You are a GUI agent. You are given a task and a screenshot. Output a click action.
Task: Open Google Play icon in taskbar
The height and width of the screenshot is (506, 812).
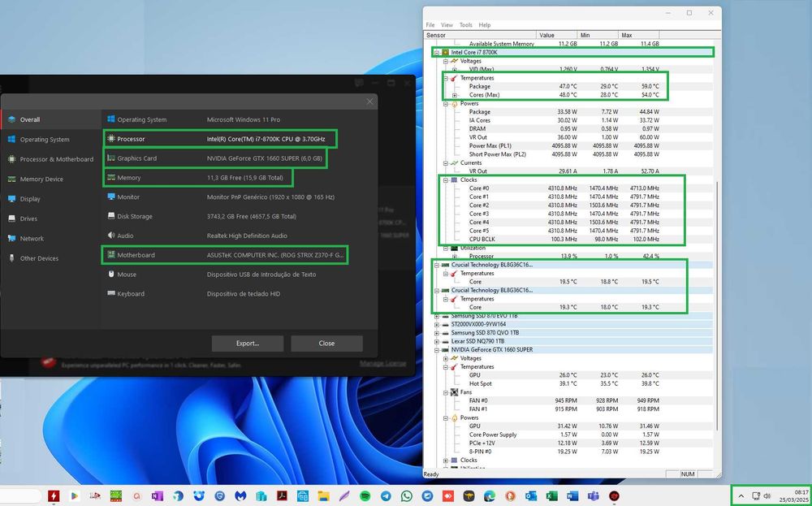tap(74, 496)
